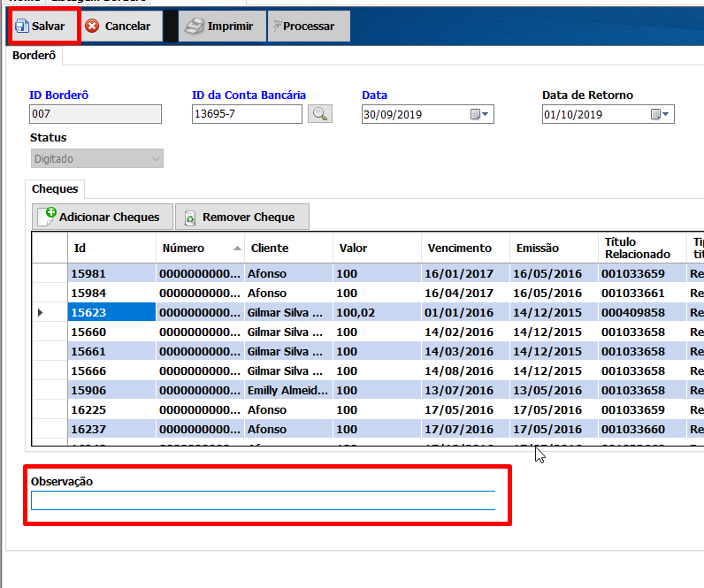
Task: Click the Observação text field
Action: pyautogui.click(x=263, y=500)
